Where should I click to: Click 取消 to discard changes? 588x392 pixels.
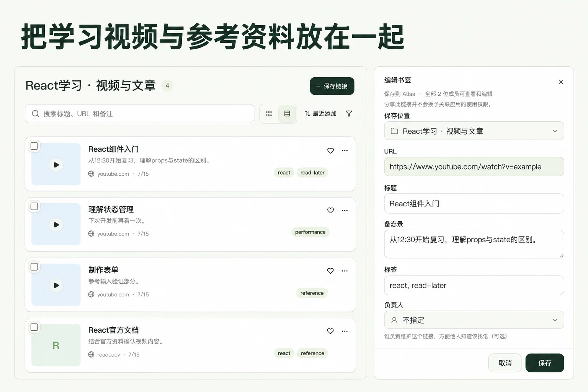[x=505, y=363]
